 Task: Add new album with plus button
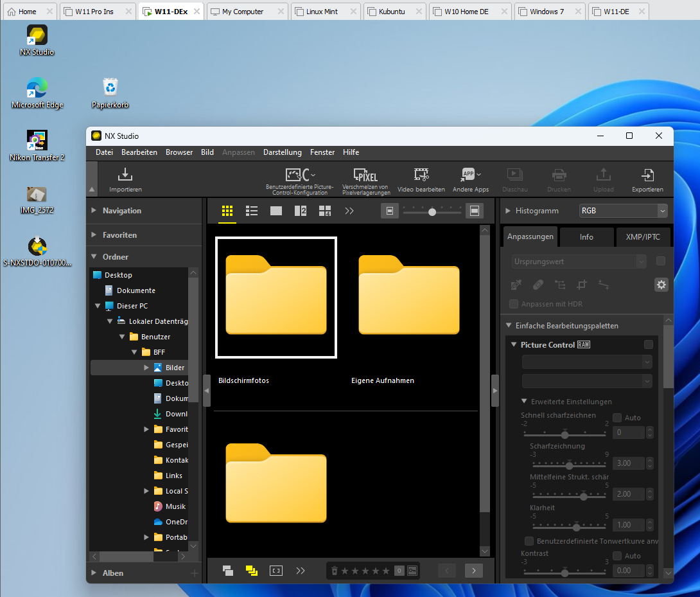194,573
